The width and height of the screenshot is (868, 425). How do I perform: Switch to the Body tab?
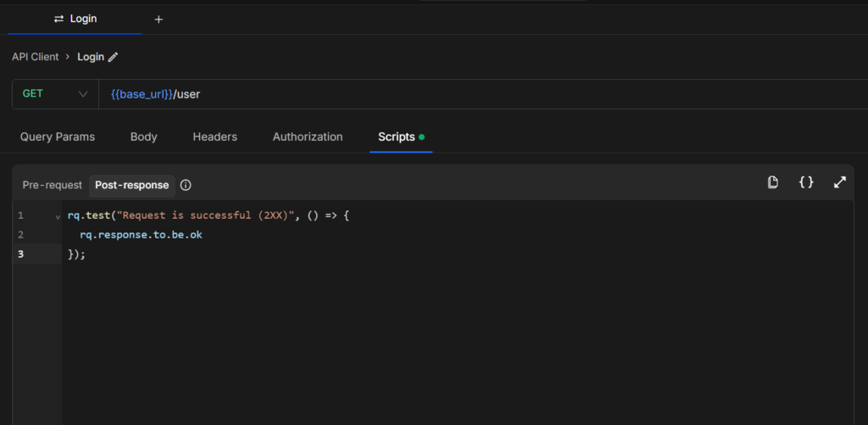[143, 137]
